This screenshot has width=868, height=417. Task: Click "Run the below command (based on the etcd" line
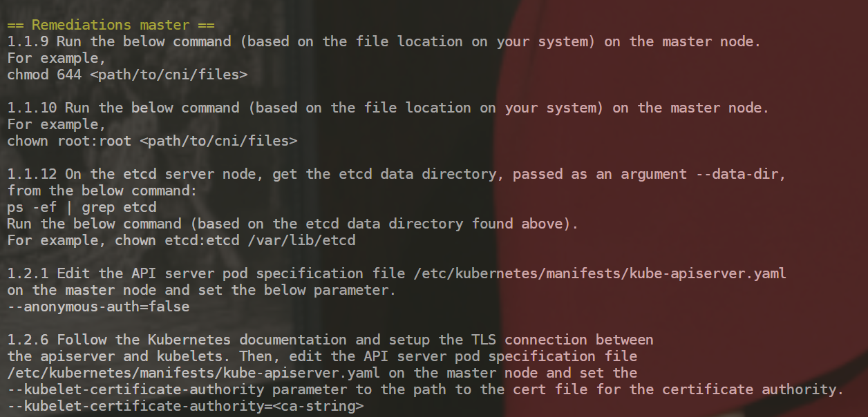[x=293, y=224]
